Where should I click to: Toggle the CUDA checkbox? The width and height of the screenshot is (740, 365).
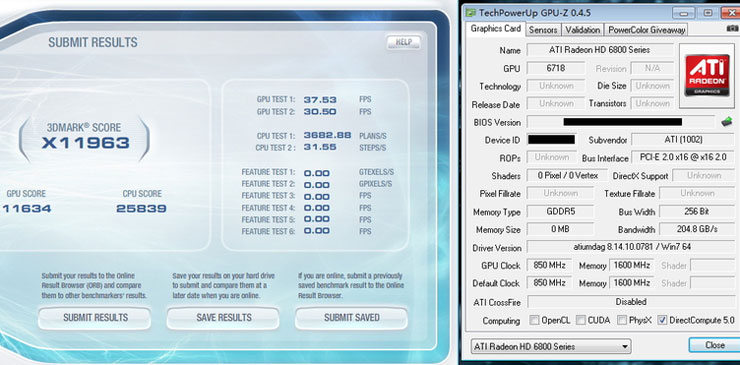coord(580,320)
